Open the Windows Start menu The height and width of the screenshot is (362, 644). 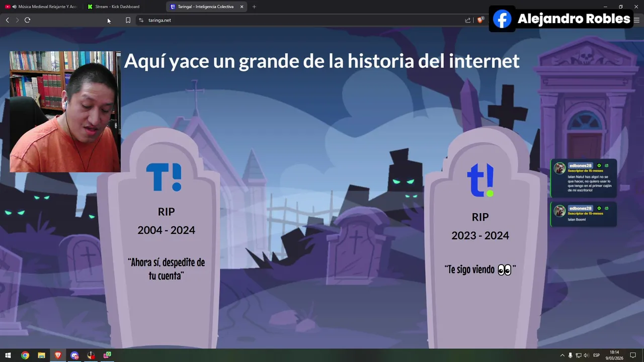(8, 355)
